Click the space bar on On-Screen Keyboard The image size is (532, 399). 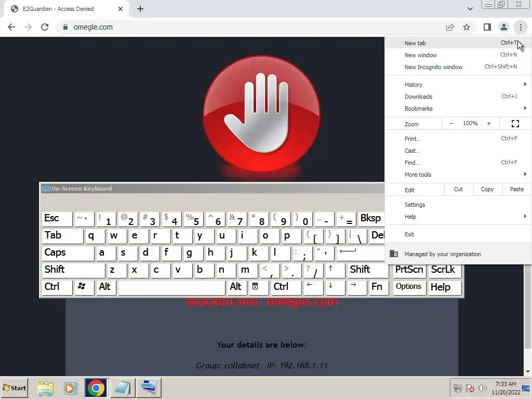(x=171, y=287)
